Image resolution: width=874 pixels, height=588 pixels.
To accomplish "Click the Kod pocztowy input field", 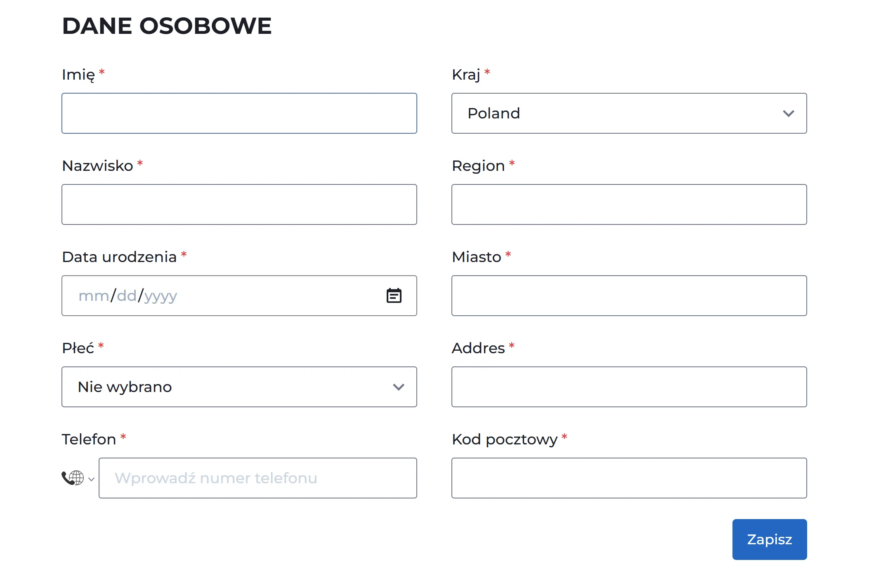I will click(x=629, y=478).
